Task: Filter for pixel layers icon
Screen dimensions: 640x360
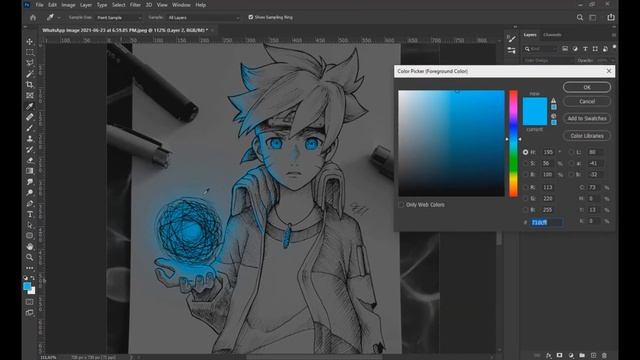Action: pyautogui.click(x=565, y=49)
